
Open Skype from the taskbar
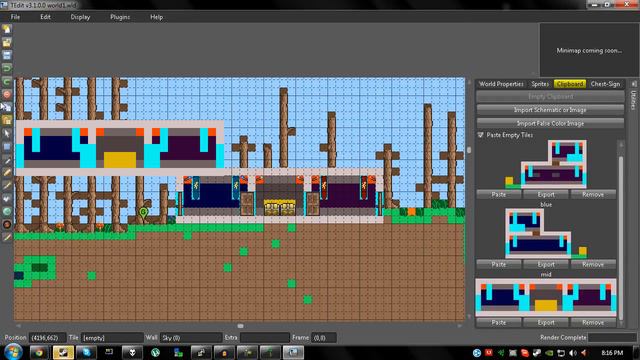point(86,353)
